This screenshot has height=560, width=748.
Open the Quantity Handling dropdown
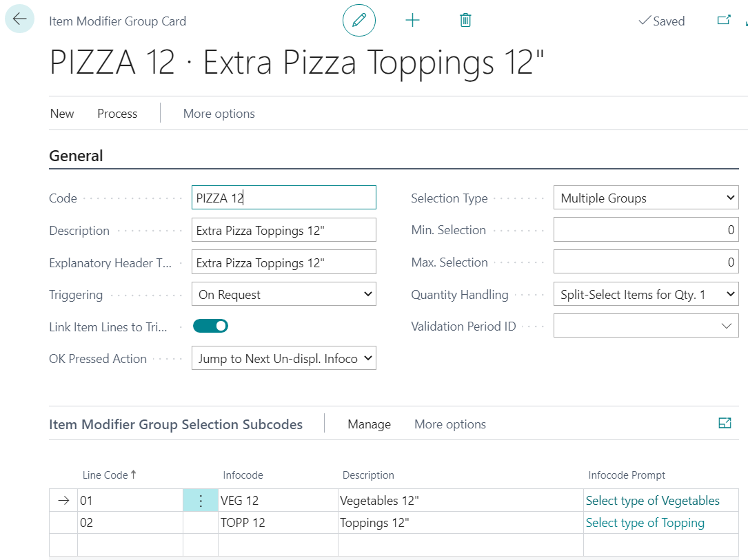[x=646, y=295]
